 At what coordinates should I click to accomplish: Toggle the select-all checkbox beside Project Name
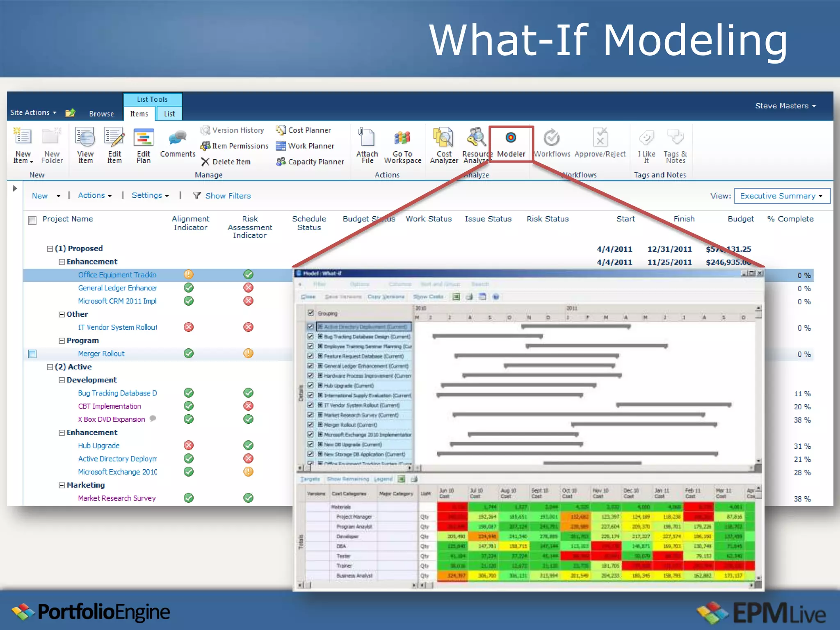point(32,220)
